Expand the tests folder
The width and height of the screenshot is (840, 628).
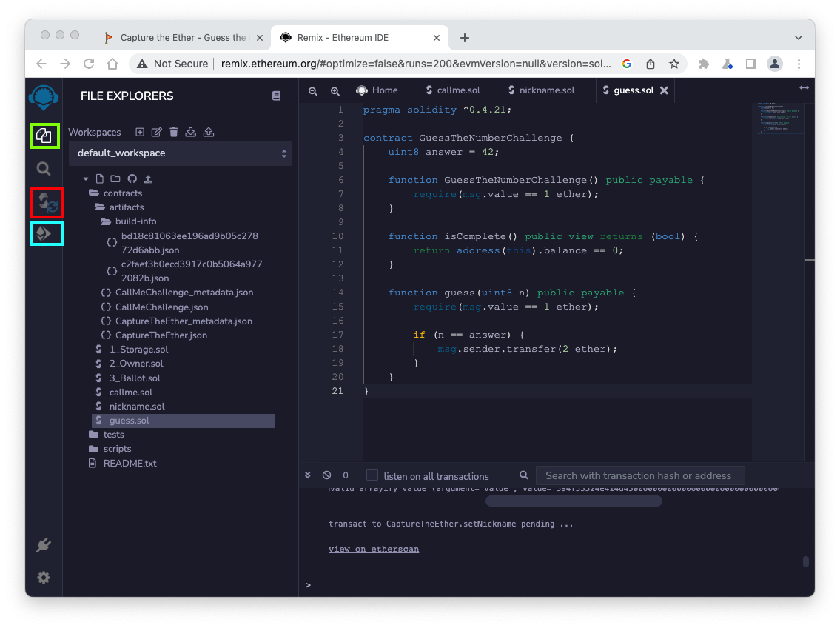tap(113, 435)
